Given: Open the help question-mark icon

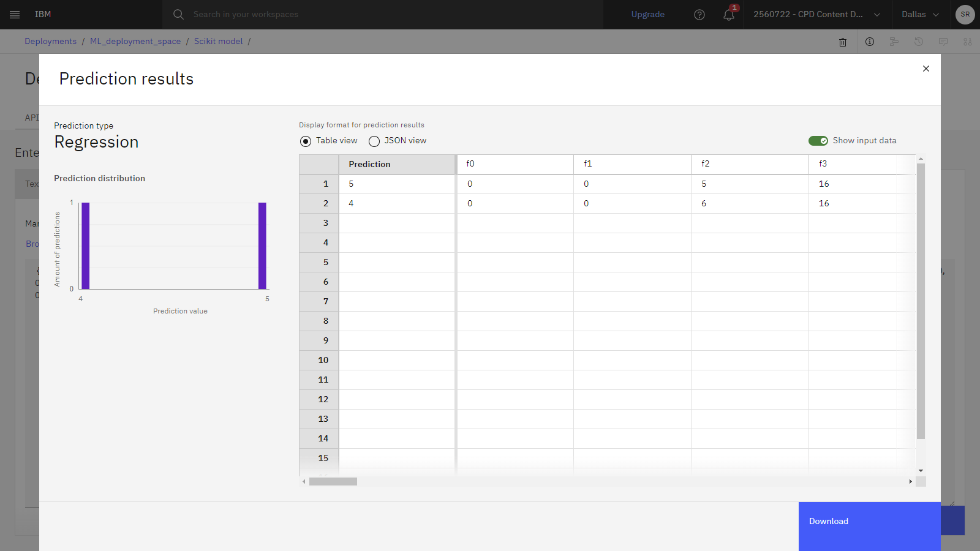Looking at the screenshot, I should pyautogui.click(x=699, y=15).
